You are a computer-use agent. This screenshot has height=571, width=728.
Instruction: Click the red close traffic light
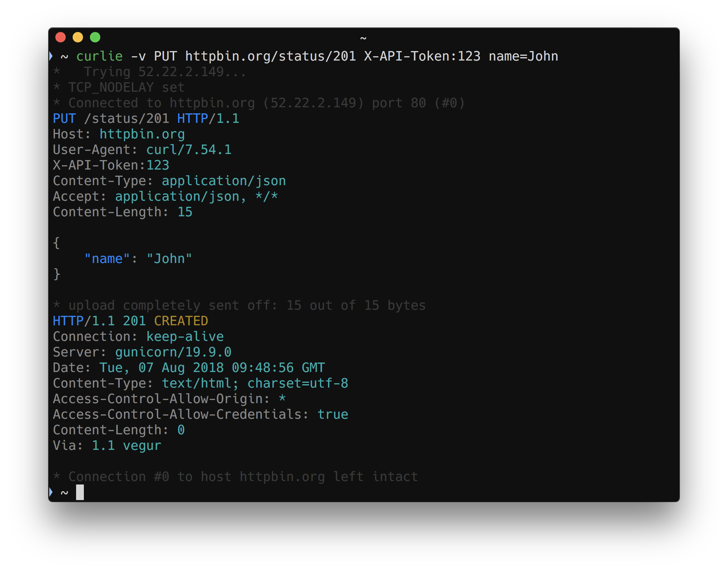60,37
